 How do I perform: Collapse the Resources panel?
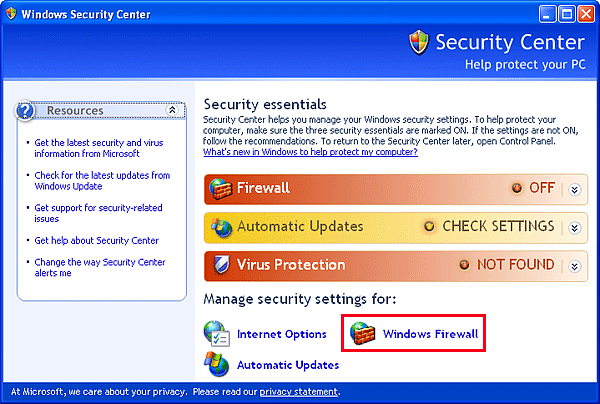172,110
